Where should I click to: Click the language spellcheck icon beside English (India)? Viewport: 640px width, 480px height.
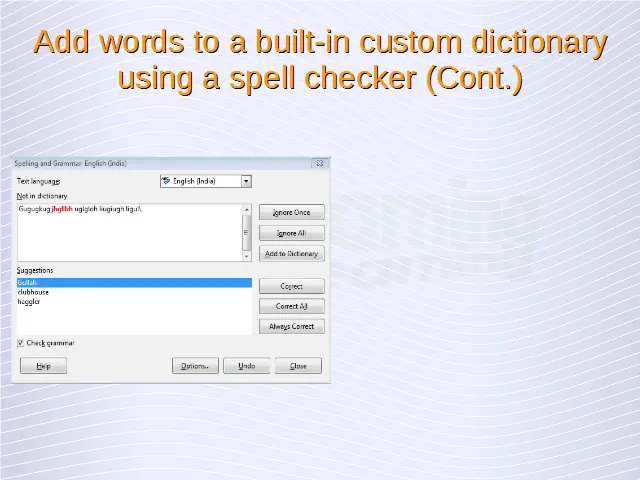click(x=167, y=181)
